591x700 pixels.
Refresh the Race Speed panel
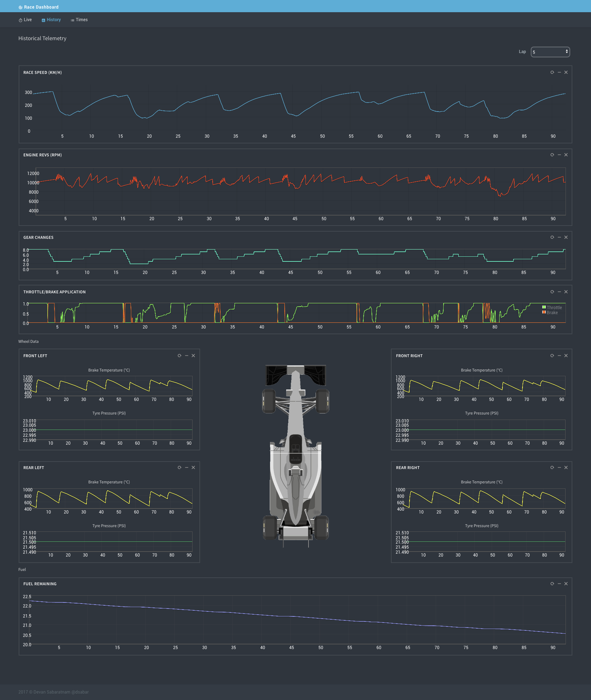[552, 72]
